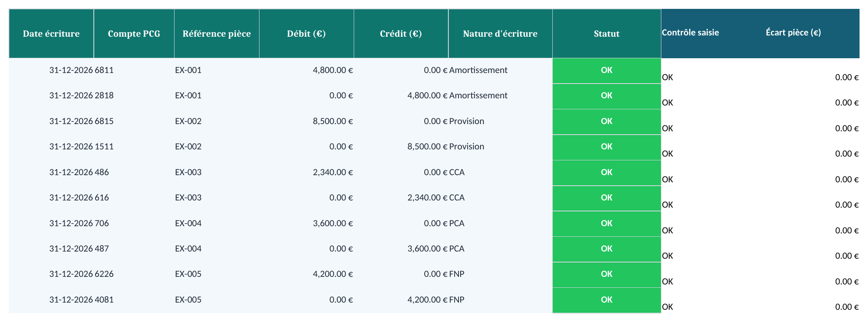Click the Référence pièce header cell
This screenshot has height=322, width=868.
(216, 34)
